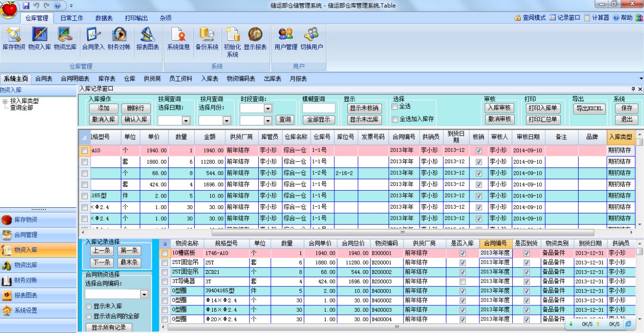This screenshot has height=333, width=644.
Task: Open 用户管理 in the ribbon
Action: point(286,39)
